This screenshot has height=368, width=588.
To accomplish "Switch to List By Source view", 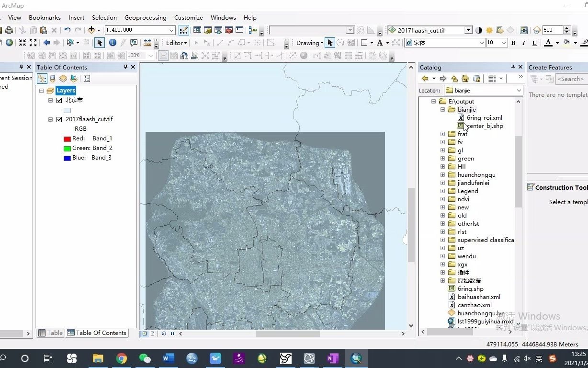I will pyautogui.click(x=53, y=79).
